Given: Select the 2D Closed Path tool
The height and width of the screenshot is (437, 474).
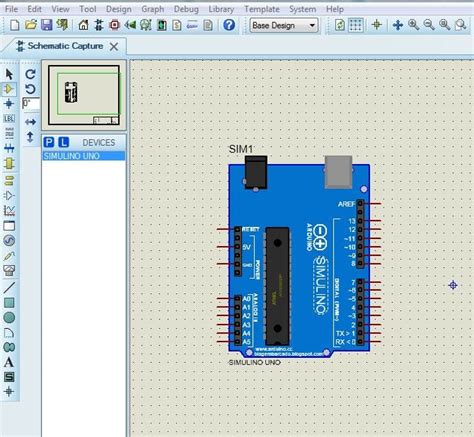Looking at the screenshot, I should (x=9, y=347).
